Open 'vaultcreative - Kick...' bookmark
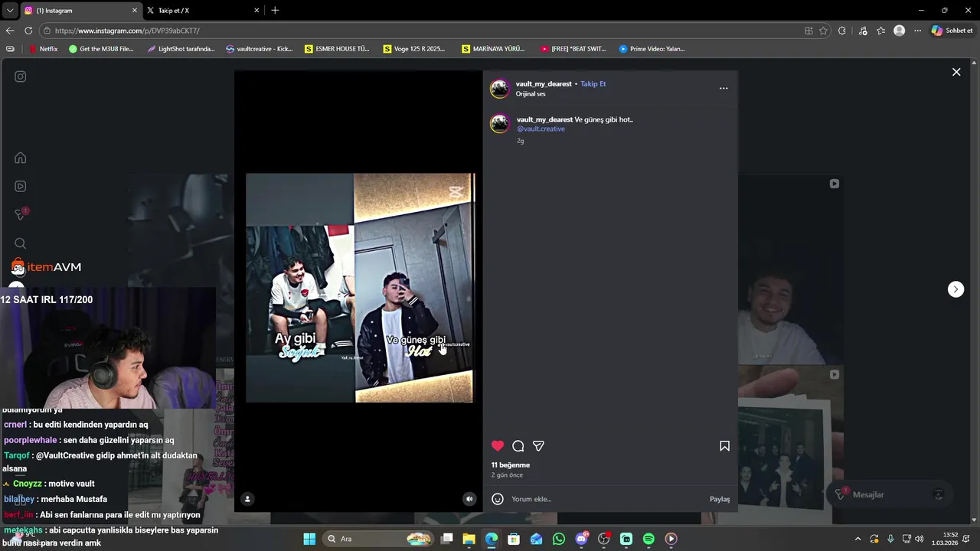The image size is (980, 551). pos(260,49)
